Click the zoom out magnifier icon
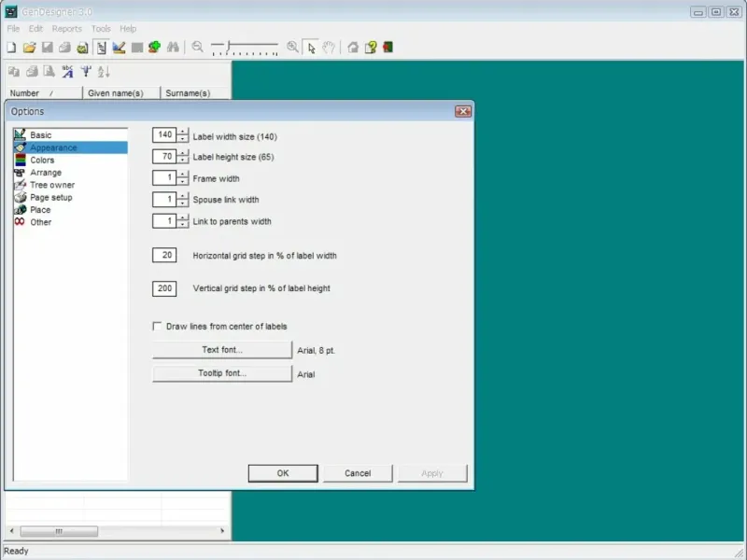The image size is (747, 560). [x=197, y=48]
